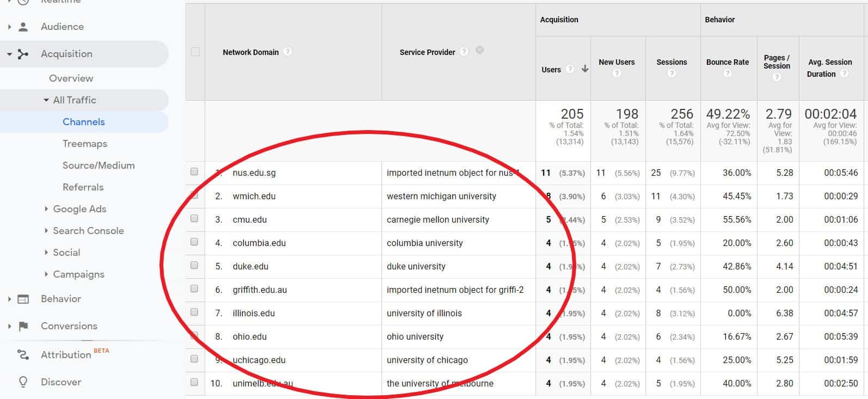
Task: Click the 00:05:46 session duration value
Action: [841, 173]
